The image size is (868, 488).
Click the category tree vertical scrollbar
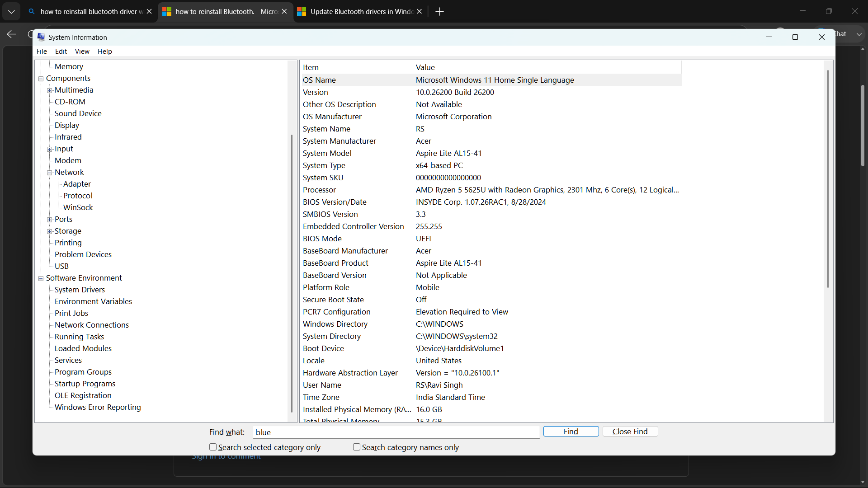point(292,273)
